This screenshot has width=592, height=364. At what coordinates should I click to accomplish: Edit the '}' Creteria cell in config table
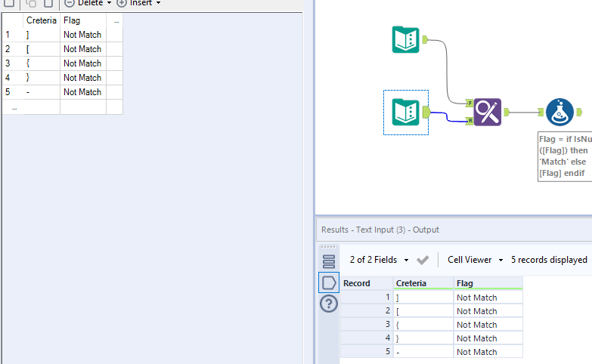(42, 78)
